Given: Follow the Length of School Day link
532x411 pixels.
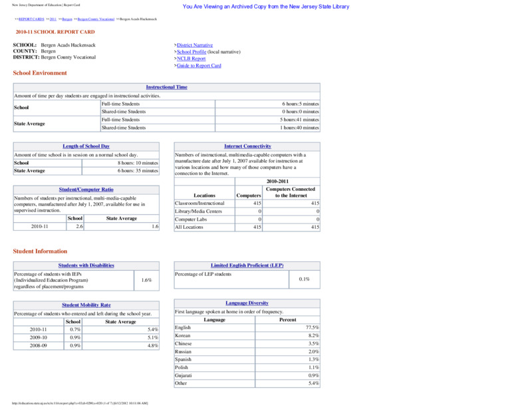Looking at the screenshot, I should [86, 146].
